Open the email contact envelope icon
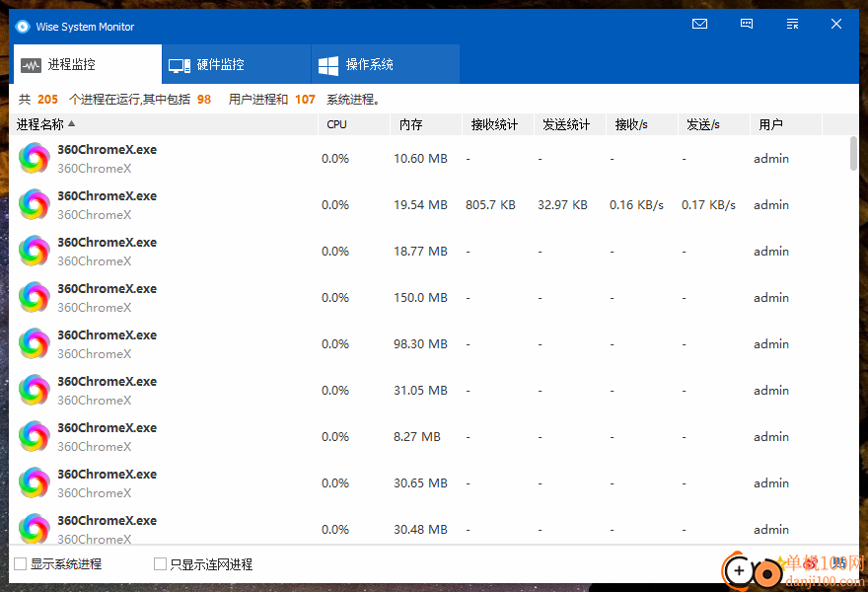Viewport: 868px width, 592px height. point(699,24)
